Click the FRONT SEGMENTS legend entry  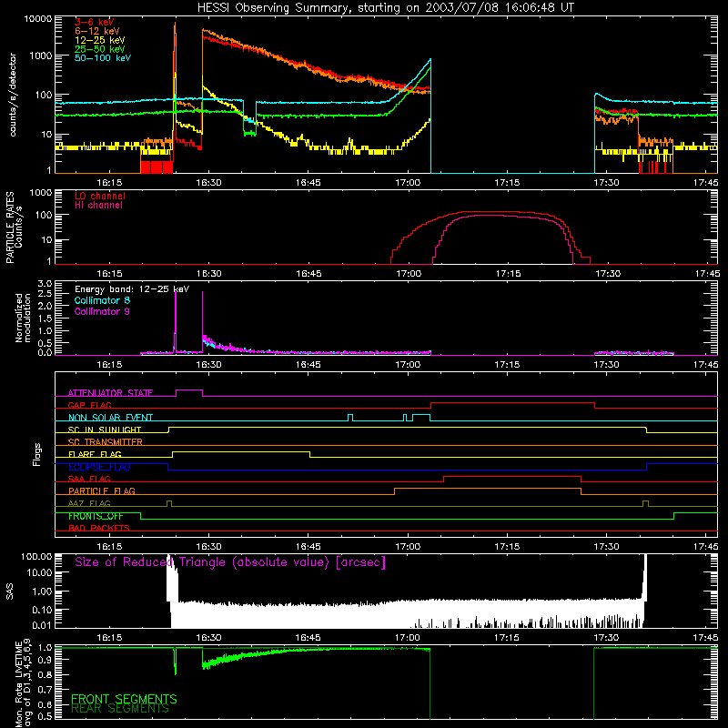(x=124, y=699)
